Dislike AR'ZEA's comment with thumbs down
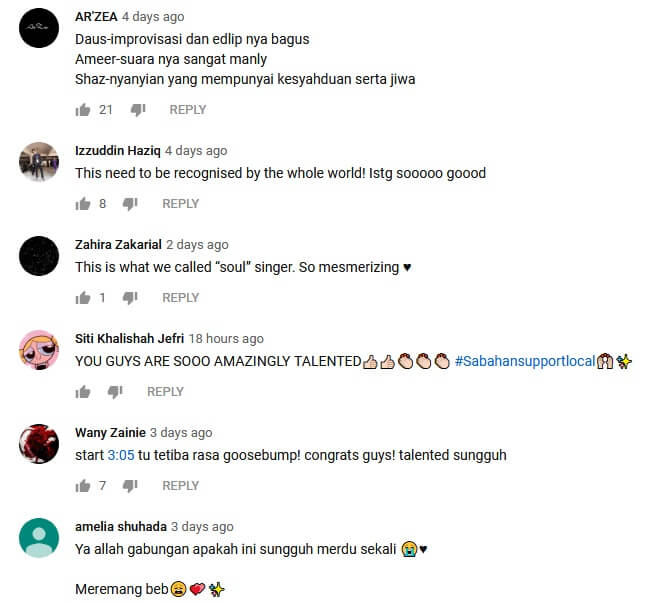Screen dimensions: 649x602 [x=138, y=110]
